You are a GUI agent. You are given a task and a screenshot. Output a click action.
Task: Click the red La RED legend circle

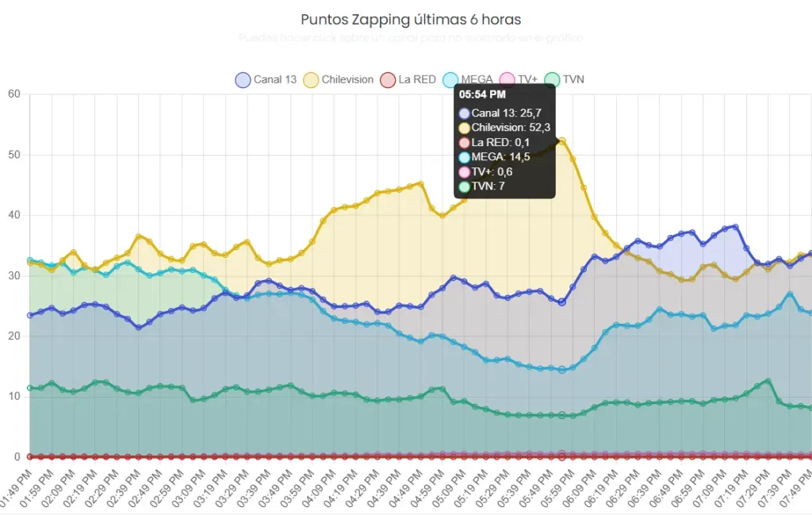387,79
